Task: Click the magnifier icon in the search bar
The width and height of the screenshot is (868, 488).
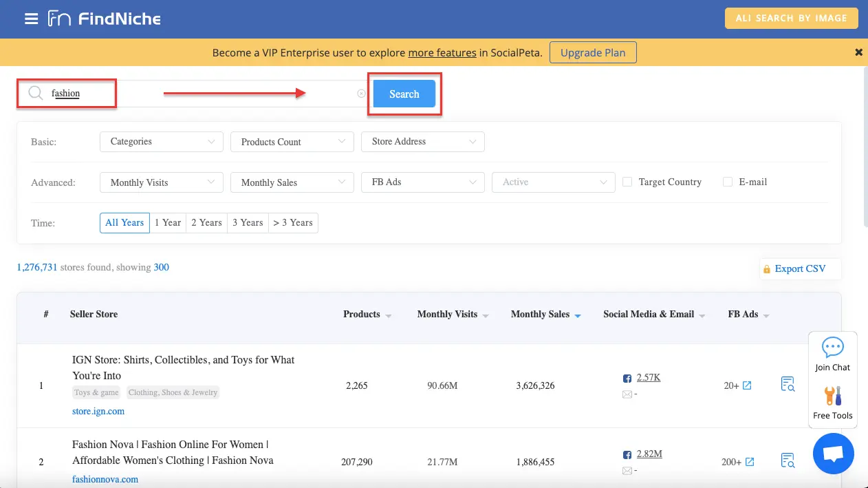Action: (x=36, y=93)
